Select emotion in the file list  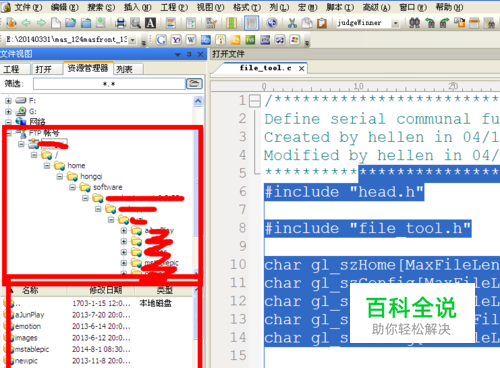pyautogui.click(x=28, y=326)
